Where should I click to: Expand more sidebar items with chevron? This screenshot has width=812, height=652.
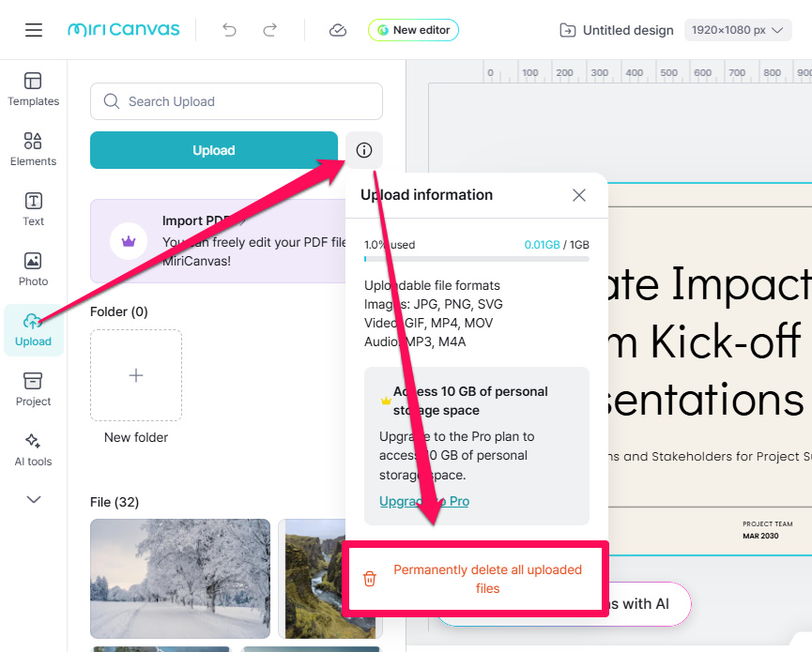(34, 499)
